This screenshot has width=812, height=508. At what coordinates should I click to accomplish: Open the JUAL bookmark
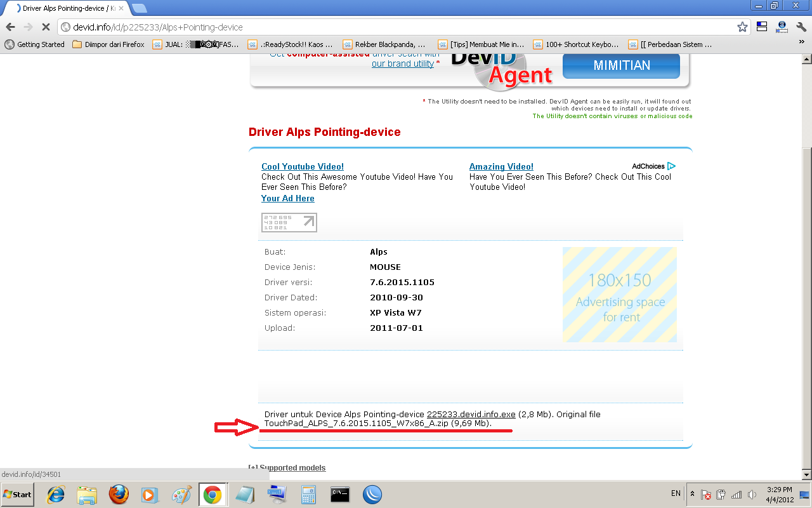pos(196,44)
